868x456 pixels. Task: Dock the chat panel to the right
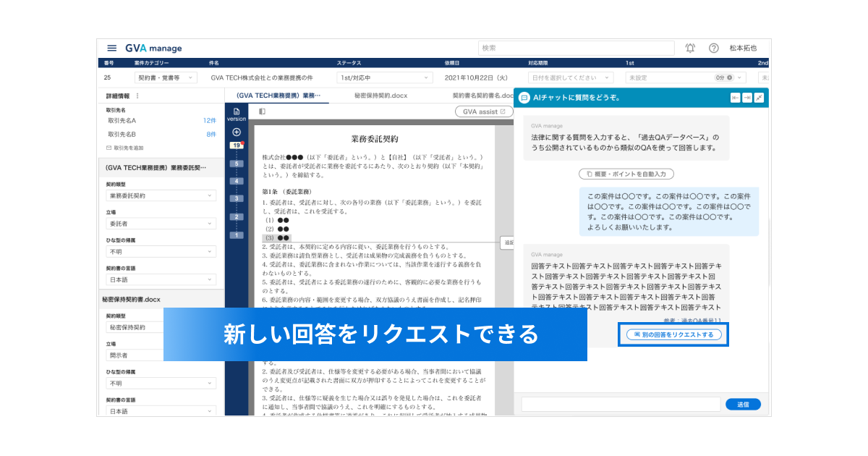746,98
